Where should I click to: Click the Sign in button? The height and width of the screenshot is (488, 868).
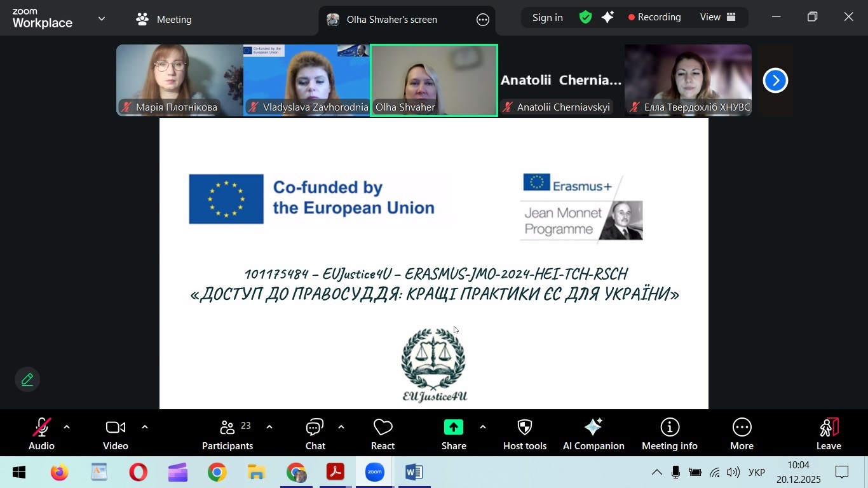[547, 17]
